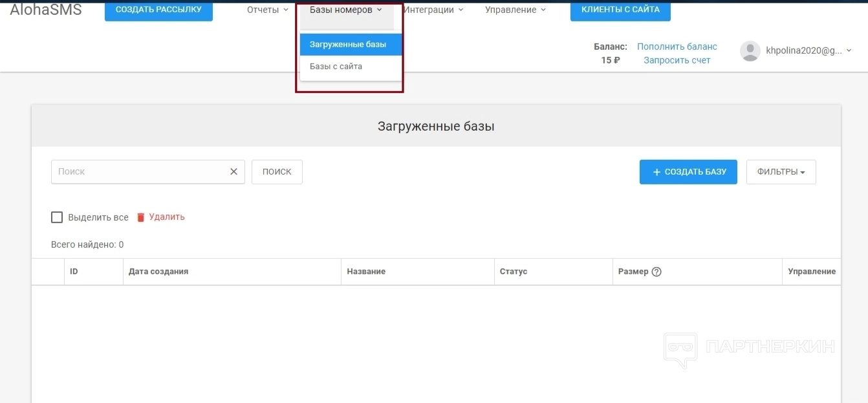Viewport: 868px width, 403px height.
Task: Click the AlohaSMS logo
Action: [x=46, y=10]
